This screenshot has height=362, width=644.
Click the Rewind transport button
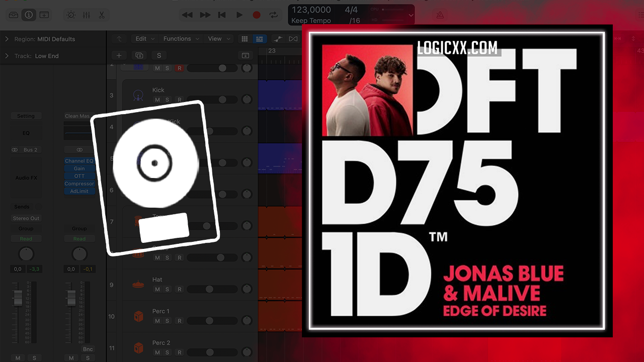point(187,15)
